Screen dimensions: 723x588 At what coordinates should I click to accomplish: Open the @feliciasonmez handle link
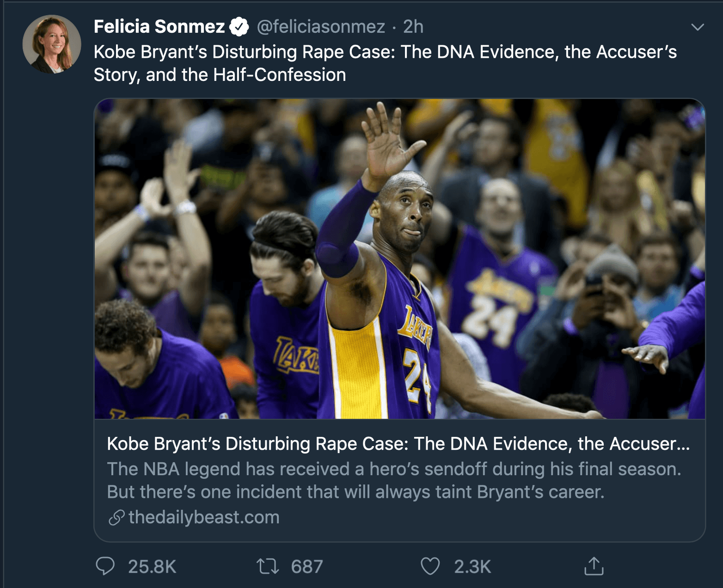pos(321,27)
